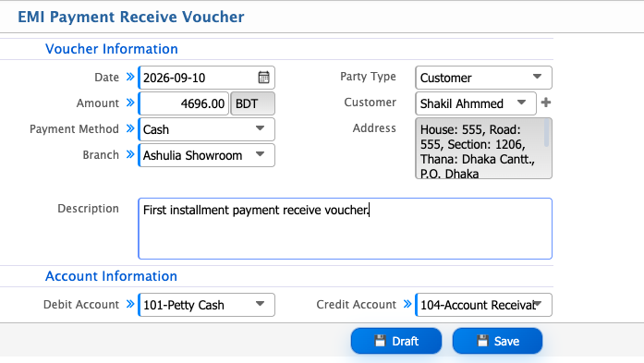Click the required arrows beside Payment Method
This screenshot has height=363, width=644.
[x=130, y=128]
